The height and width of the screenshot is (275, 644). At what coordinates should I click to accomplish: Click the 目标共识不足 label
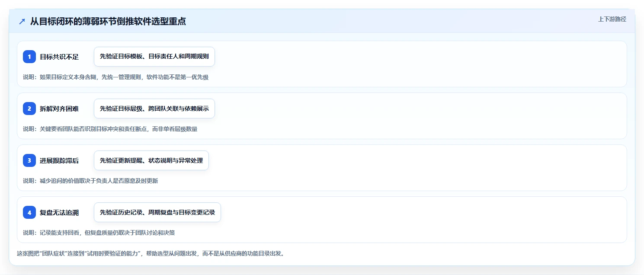pos(59,57)
